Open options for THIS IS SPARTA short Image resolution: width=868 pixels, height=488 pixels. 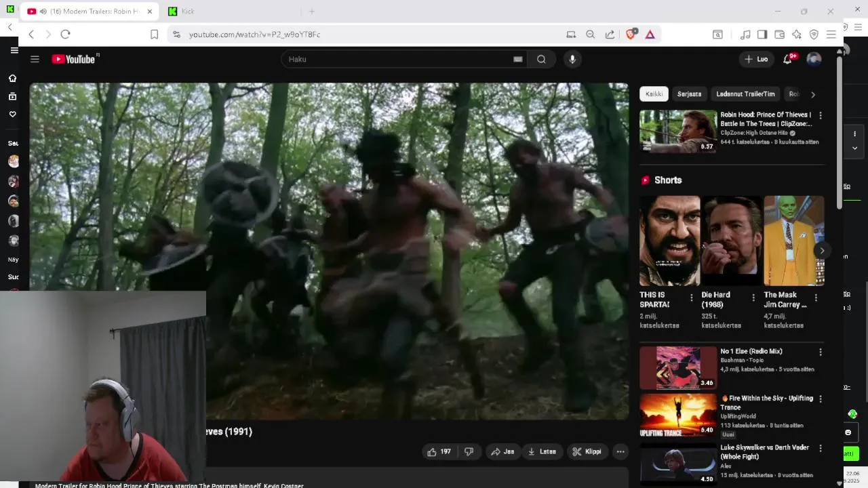click(x=691, y=298)
